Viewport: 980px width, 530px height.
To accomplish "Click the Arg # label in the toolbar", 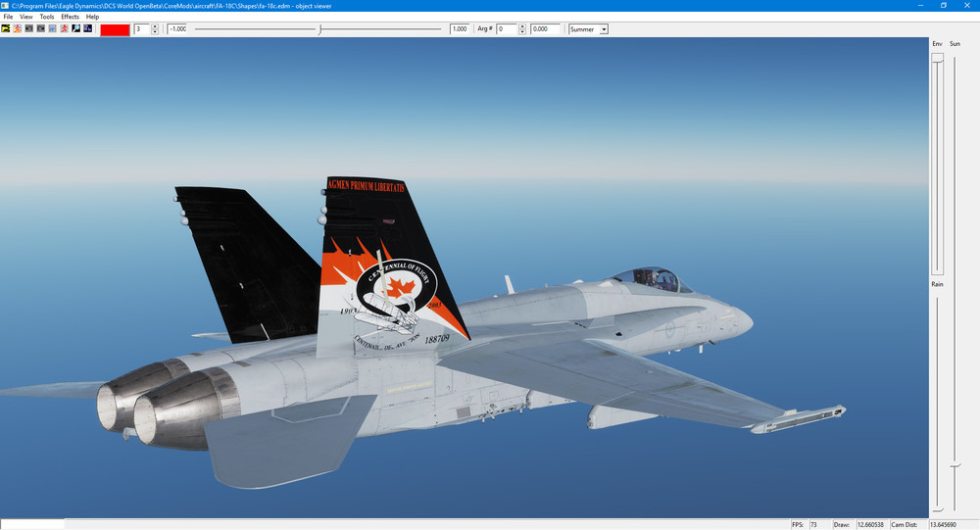I will tap(485, 28).
